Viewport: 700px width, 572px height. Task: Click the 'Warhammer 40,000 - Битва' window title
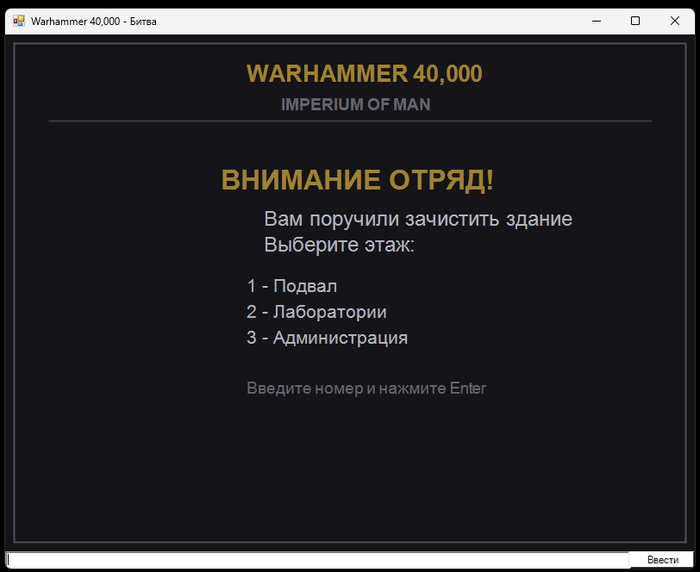pyautogui.click(x=94, y=21)
